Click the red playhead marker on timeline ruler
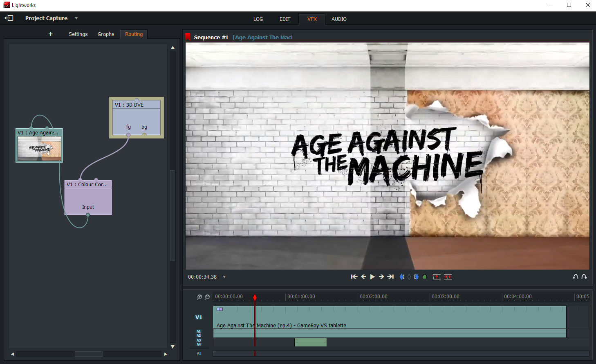The image size is (596, 364). (255, 297)
